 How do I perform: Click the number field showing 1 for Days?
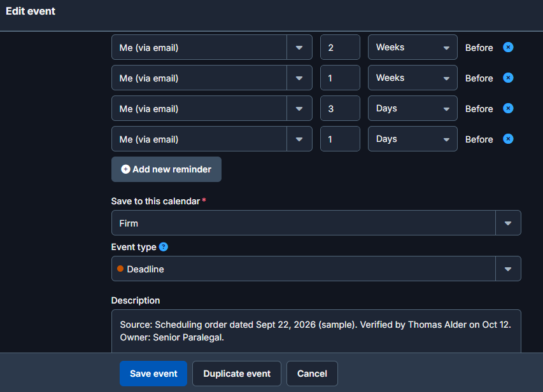tap(340, 139)
